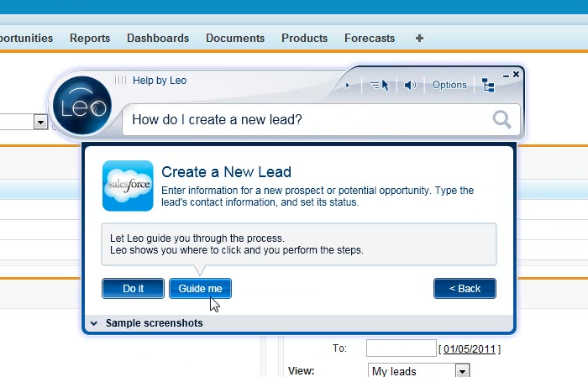This screenshot has width=588, height=377.
Task: Close the Leo help window
Action: (x=516, y=75)
